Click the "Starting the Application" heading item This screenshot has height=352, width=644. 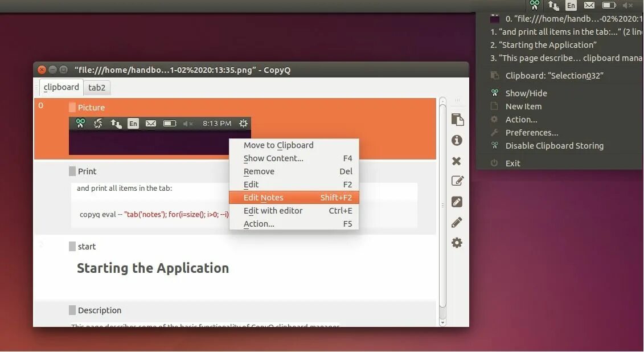[x=153, y=268]
